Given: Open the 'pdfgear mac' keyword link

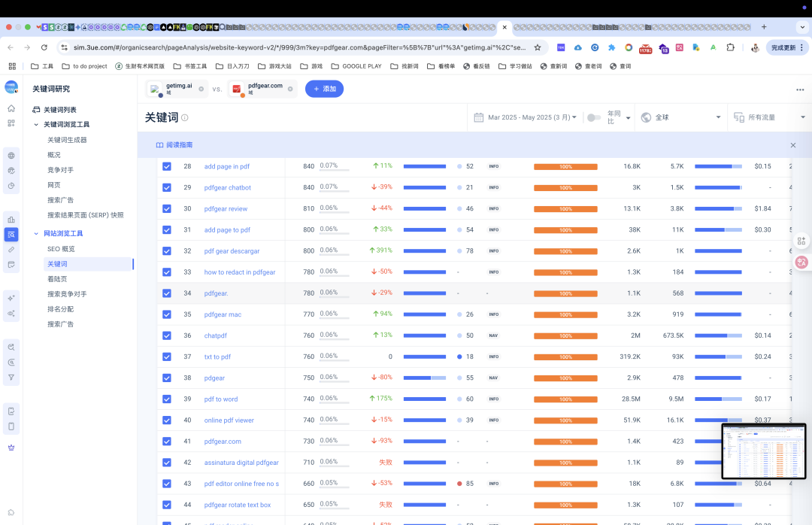Looking at the screenshot, I should [x=223, y=314].
